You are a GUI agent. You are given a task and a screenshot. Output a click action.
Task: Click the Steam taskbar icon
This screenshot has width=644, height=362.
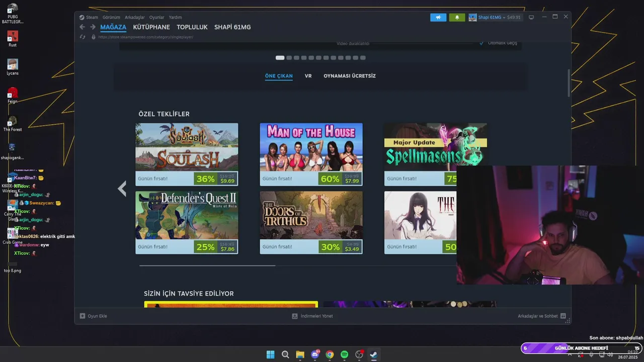coord(374,354)
